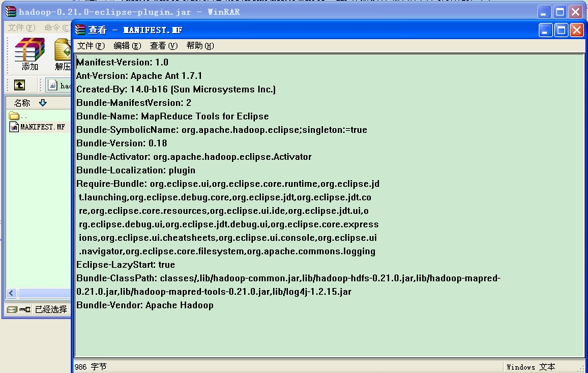Viewport: 588px width, 373px height.
Task: Click the 'Created-By: 14.0-b16' line
Action: (x=176, y=89)
